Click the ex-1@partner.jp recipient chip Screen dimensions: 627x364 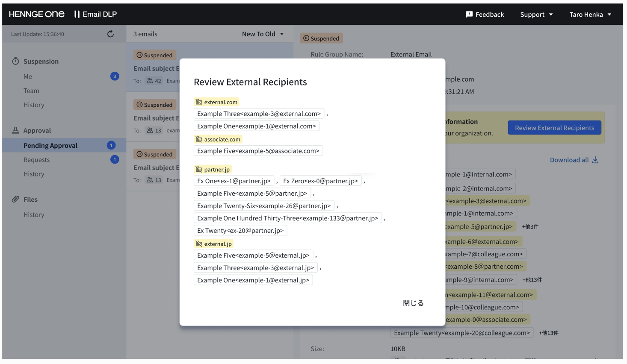[x=234, y=181]
